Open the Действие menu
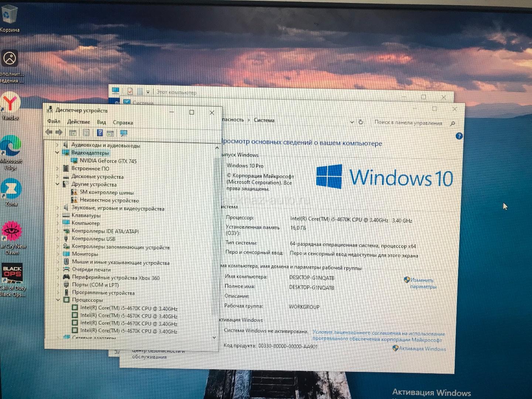This screenshot has height=399, width=532. pos(78,122)
